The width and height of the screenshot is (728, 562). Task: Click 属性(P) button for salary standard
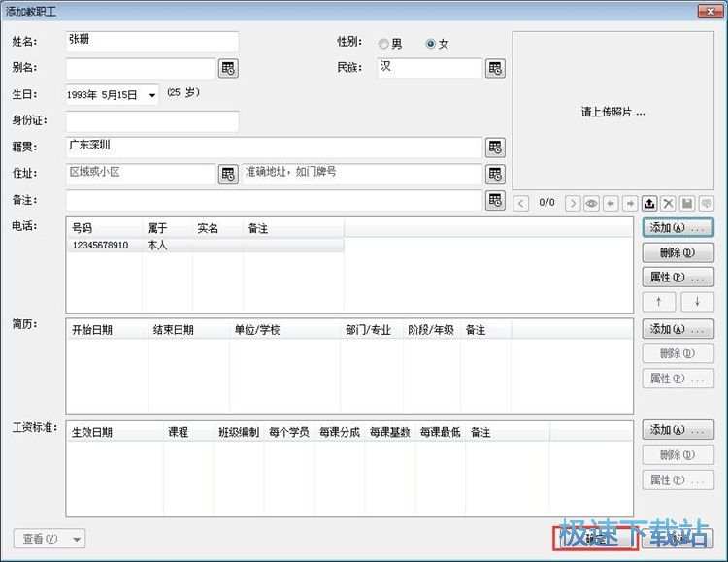click(678, 479)
